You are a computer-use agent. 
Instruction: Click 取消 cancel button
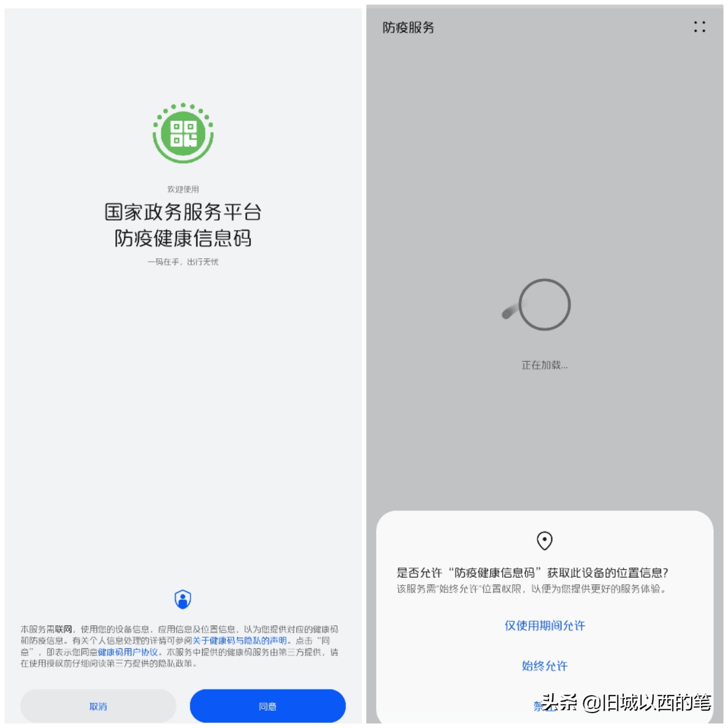94,704
